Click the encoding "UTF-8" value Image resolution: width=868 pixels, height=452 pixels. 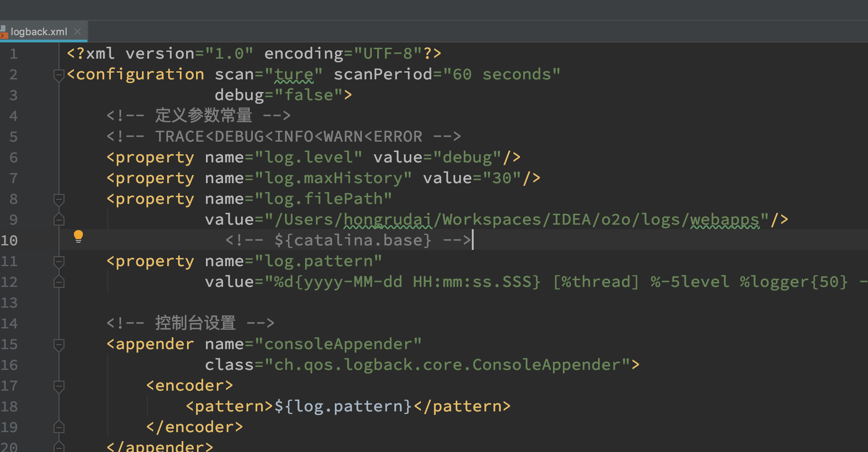tap(388, 54)
